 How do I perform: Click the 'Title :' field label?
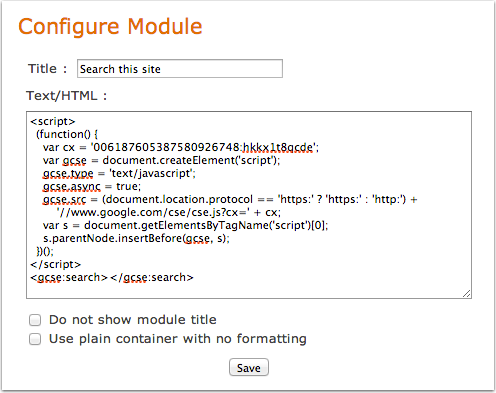(47, 69)
